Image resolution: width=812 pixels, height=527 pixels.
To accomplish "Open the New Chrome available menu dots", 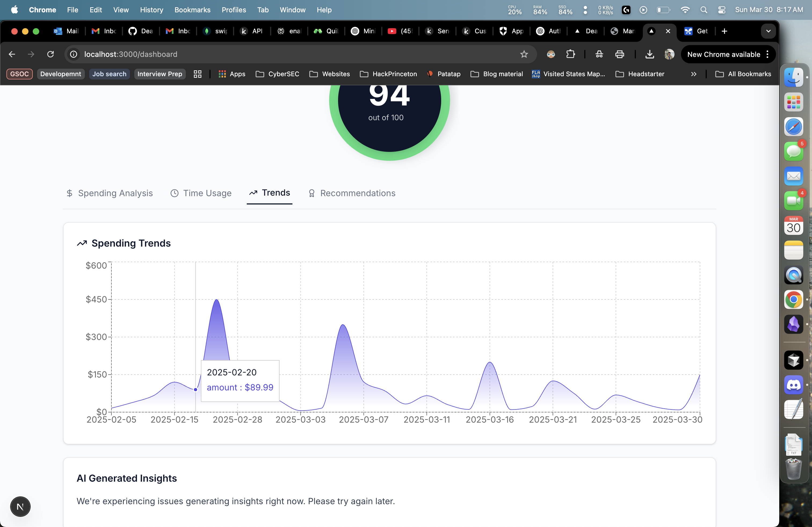I will (x=767, y=54).
